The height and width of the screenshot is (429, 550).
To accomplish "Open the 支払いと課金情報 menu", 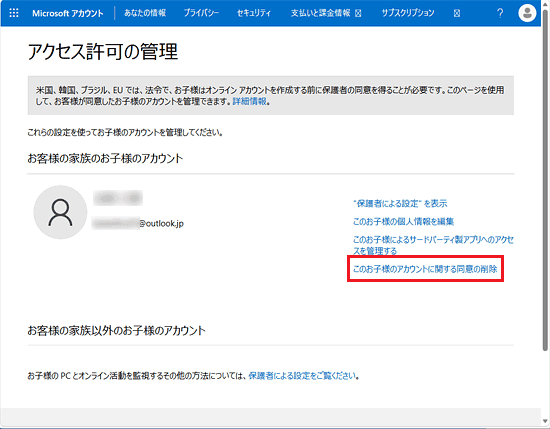I will click(326, 13).
